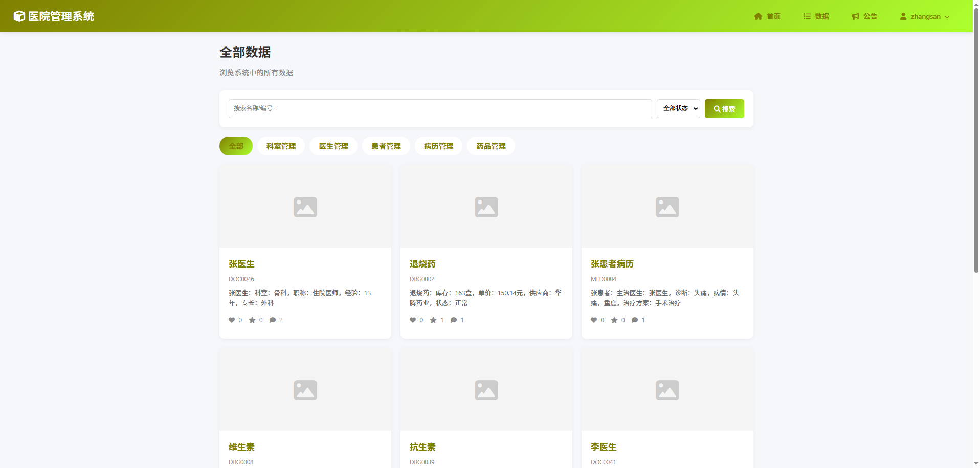Open the 张医生 card title
This screenshot has height=468, width=980.
click(241, 264)
